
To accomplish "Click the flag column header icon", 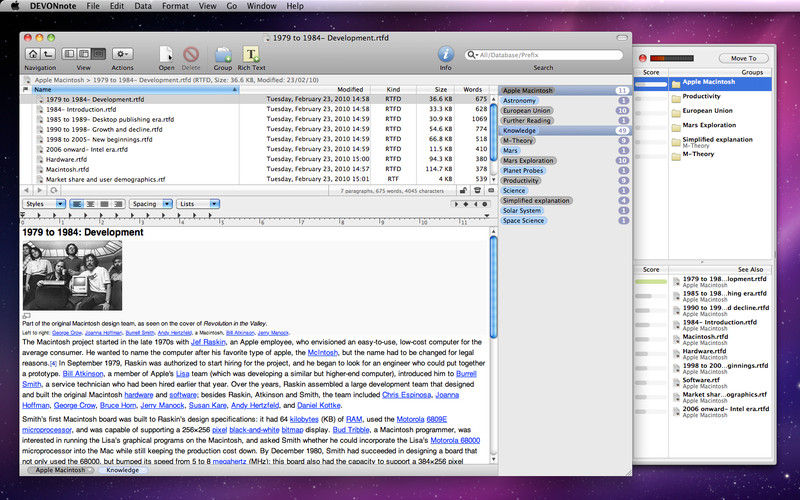I will 26,90.
